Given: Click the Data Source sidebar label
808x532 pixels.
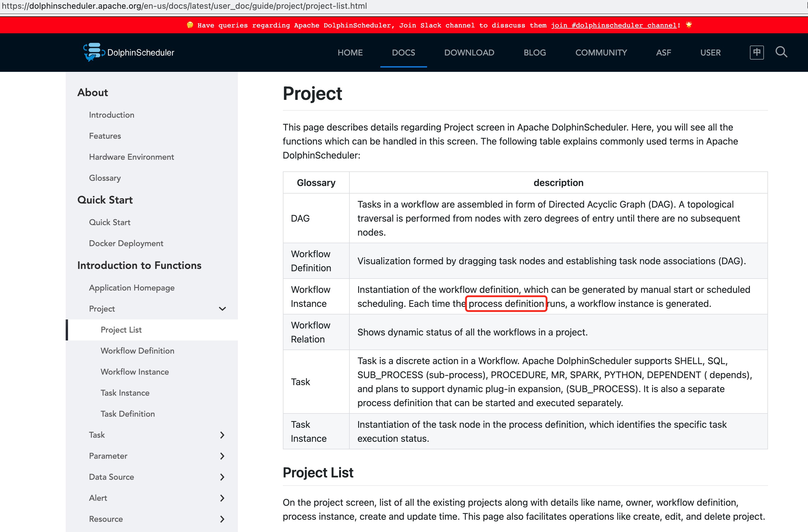Looking at the screenshot, I should 111,477.
